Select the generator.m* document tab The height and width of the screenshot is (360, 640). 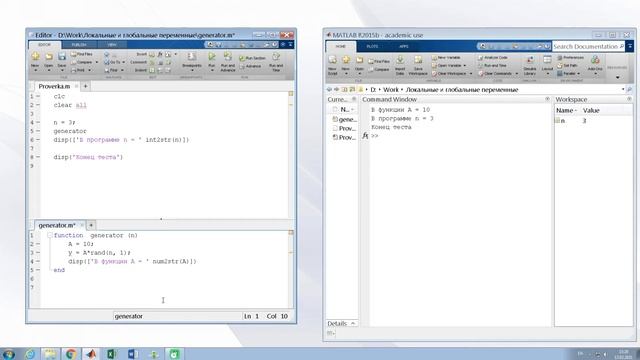pyautogui.click(x=57, y=225)
